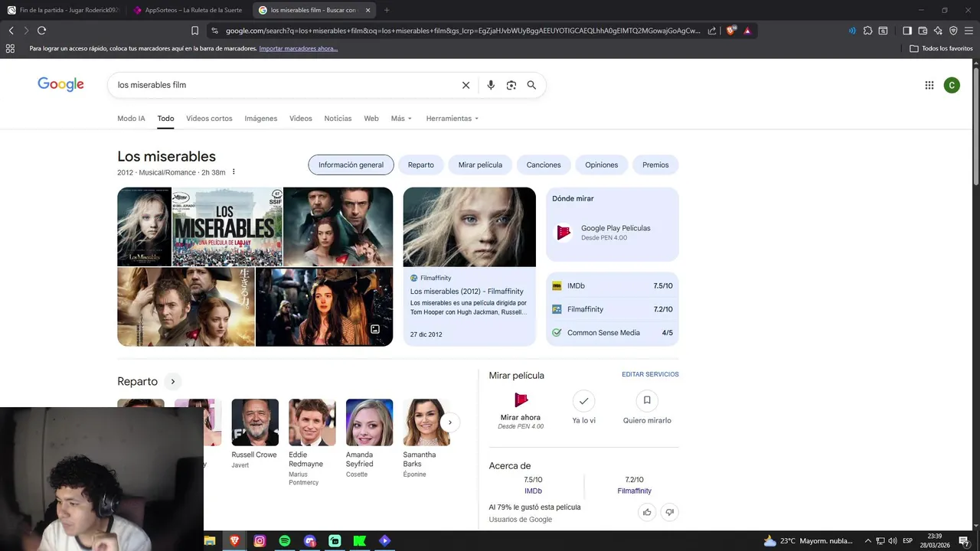980x551 pixels.
Task: Expand the Reparto section arrow
Action: 173,381
